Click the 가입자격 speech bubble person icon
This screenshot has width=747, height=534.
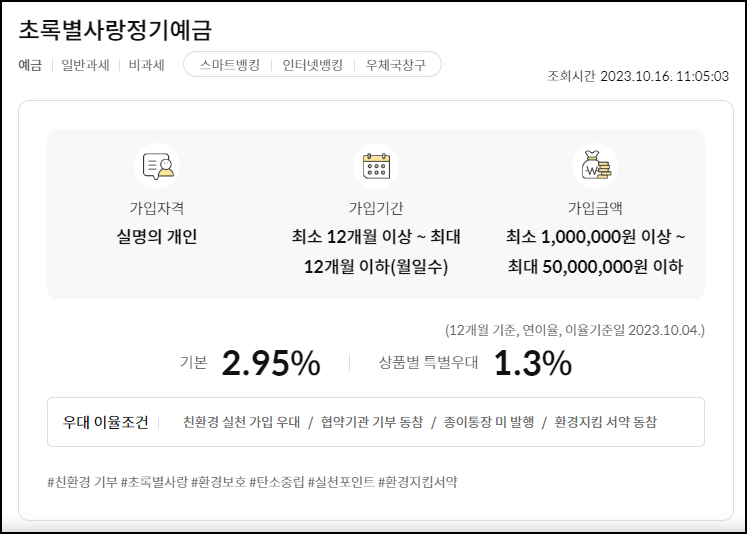click(157, 166)
